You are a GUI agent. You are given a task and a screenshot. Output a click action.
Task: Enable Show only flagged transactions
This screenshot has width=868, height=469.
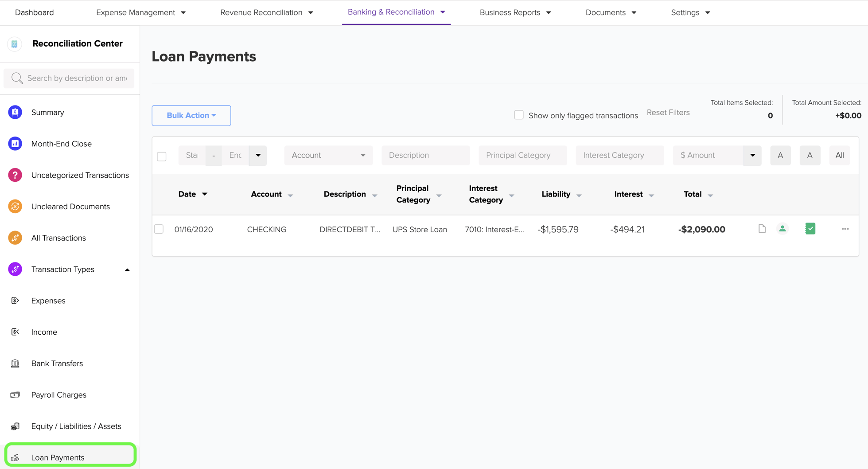pos(518,114)
